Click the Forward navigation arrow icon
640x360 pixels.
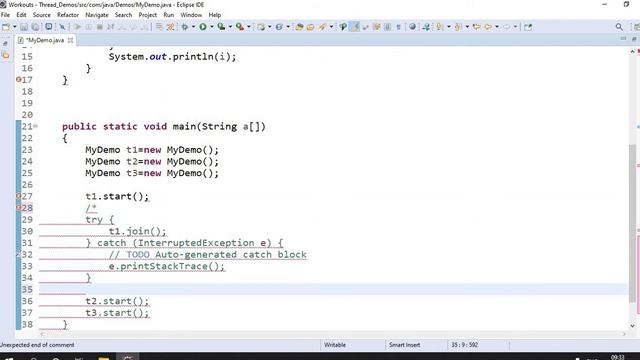pos(506,27)
